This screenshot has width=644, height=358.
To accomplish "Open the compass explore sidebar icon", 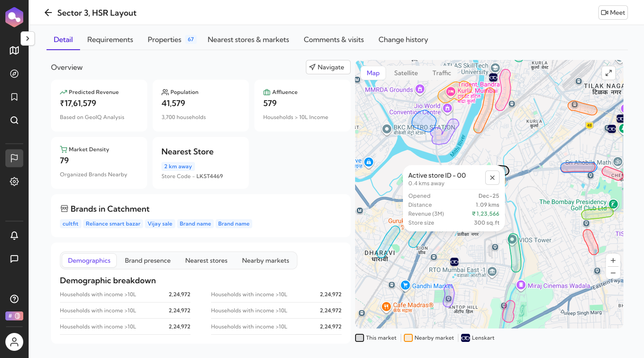I will pos(14,74).
